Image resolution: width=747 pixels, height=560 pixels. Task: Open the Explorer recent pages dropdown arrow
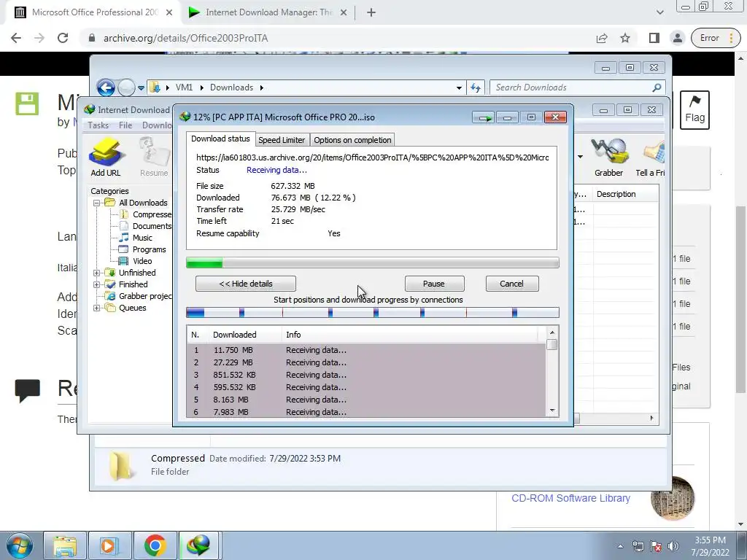click(x=141, y=88)
